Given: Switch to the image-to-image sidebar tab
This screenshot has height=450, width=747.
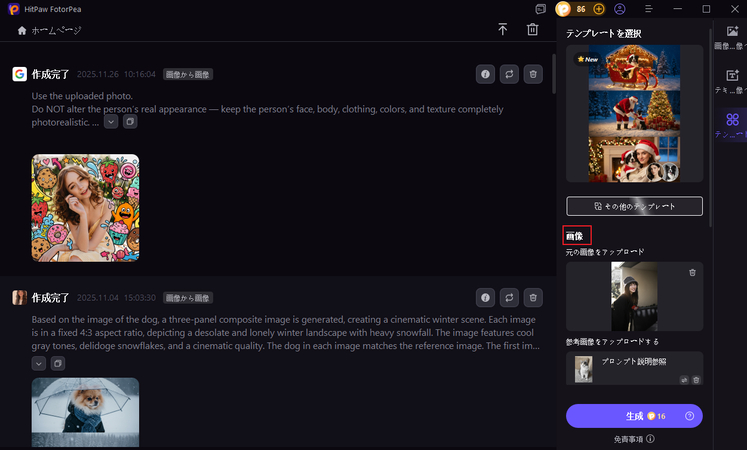Looking at the screenshot, I should pos(732,39).
